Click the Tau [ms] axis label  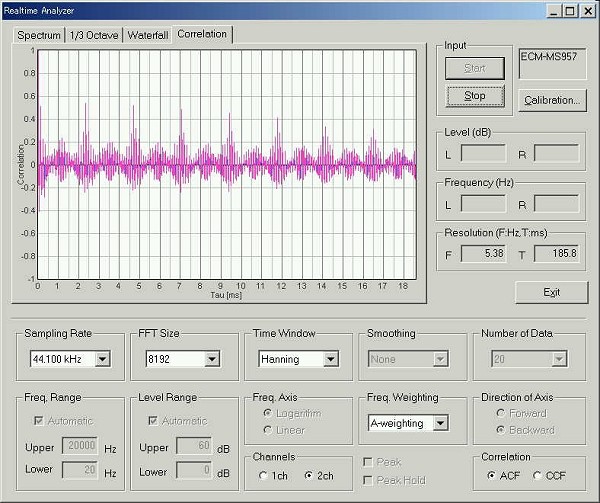[x=226, y=295]
